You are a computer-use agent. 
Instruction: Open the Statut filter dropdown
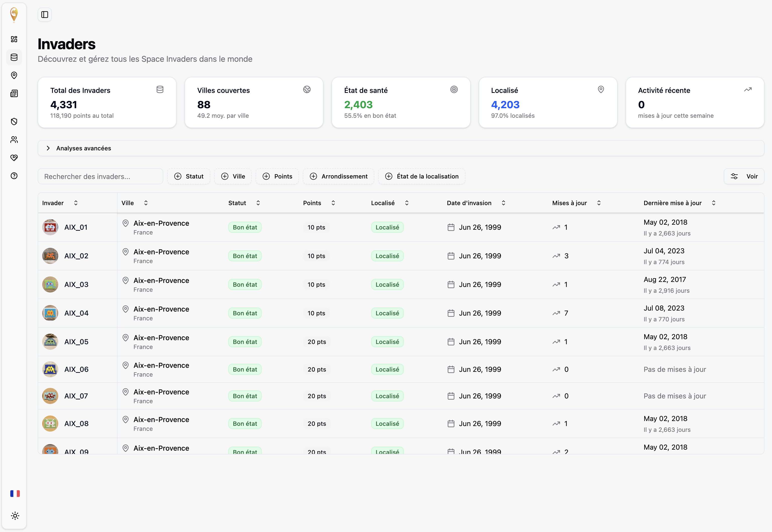click(189, 176)
